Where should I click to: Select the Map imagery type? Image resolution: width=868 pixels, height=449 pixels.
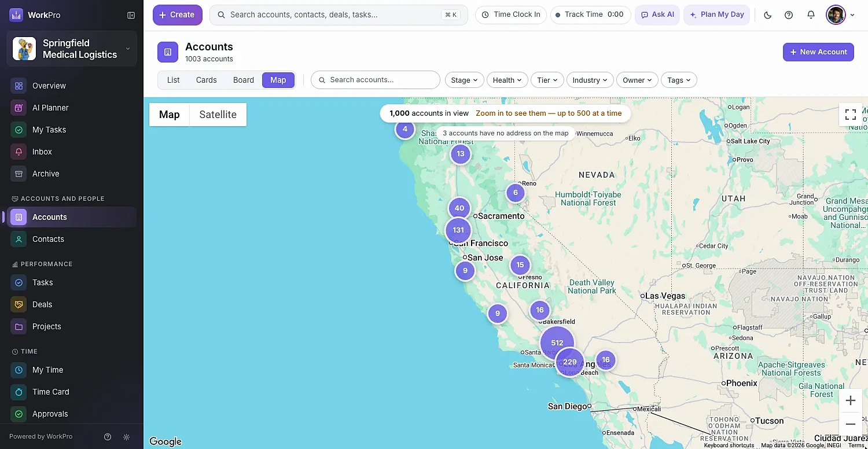(170, 115)
